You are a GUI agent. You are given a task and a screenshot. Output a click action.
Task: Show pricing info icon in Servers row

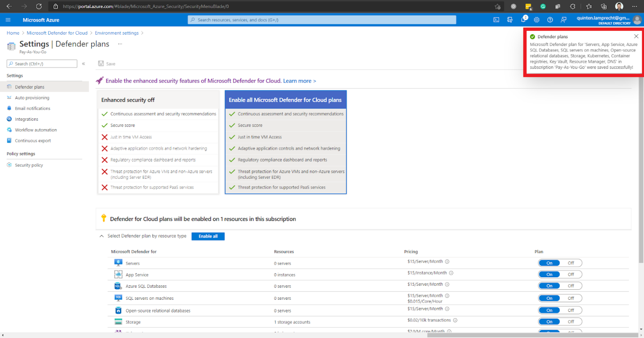point(447,261)
